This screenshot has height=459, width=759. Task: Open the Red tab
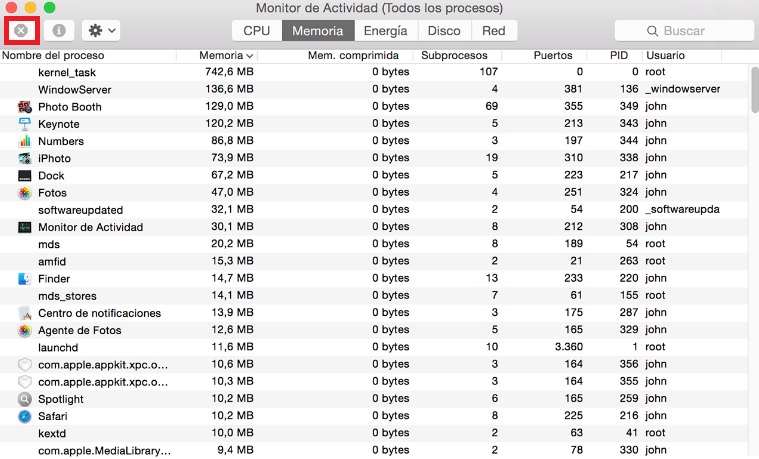[494, 31]
